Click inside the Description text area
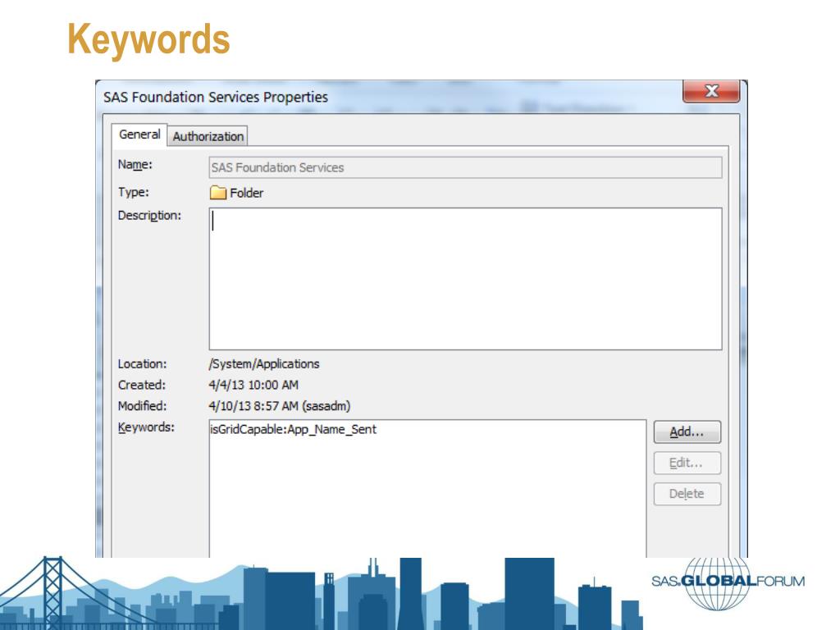840x630 pixels. pyautogui.click(x=465, y=279)
